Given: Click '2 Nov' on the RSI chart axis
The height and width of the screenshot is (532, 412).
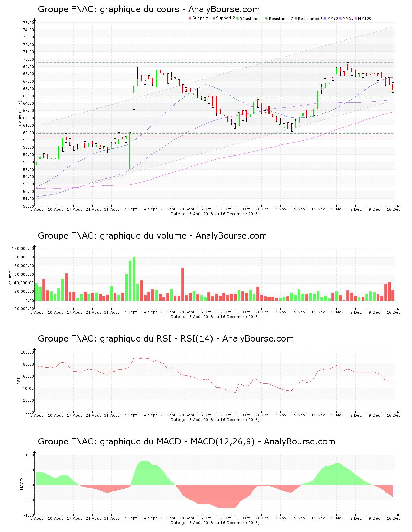Looking at the screenshot, I should tap(281, 415).
